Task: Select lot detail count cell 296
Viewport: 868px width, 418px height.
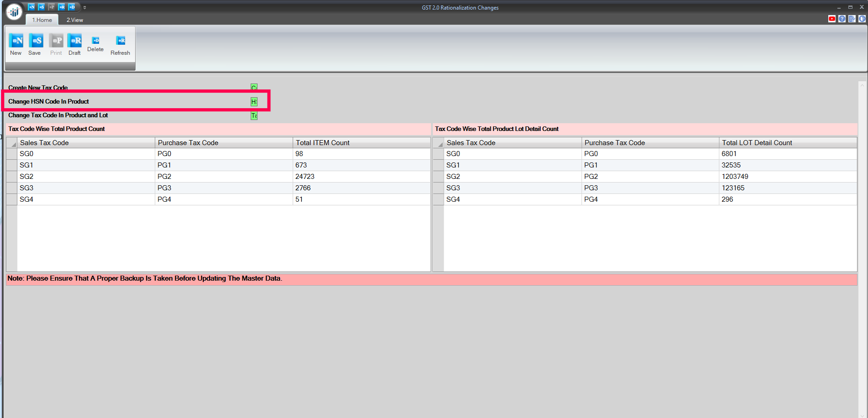Action: 788,199
